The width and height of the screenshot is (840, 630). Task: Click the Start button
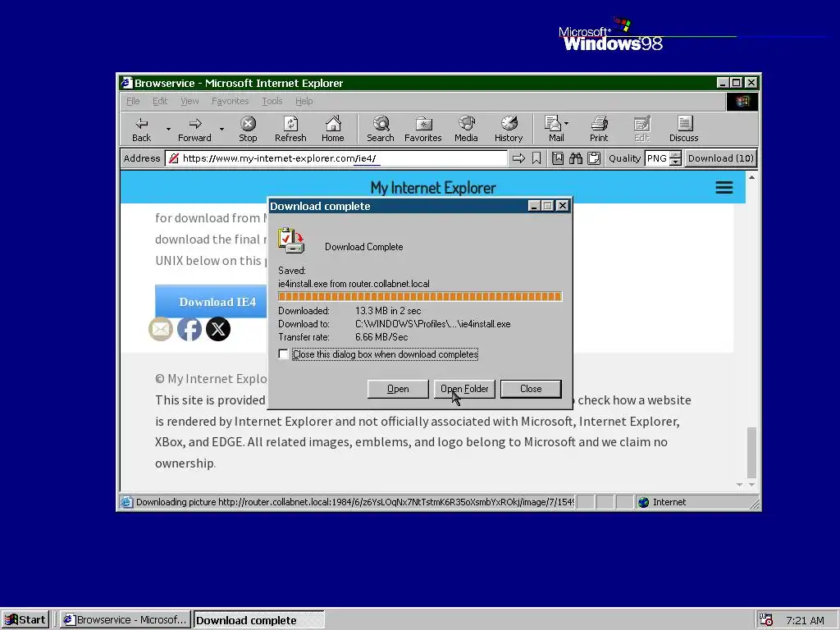point(25,620)
